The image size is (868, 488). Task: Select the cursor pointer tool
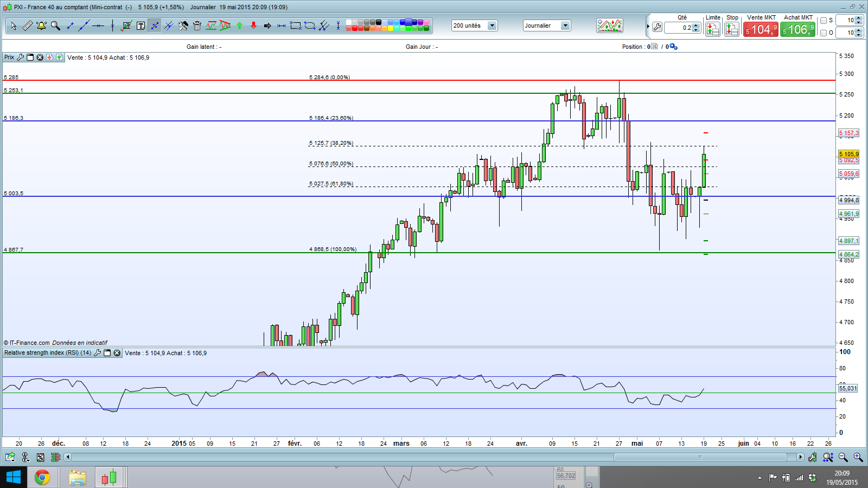pyautogui.click(x=14, y=25)
